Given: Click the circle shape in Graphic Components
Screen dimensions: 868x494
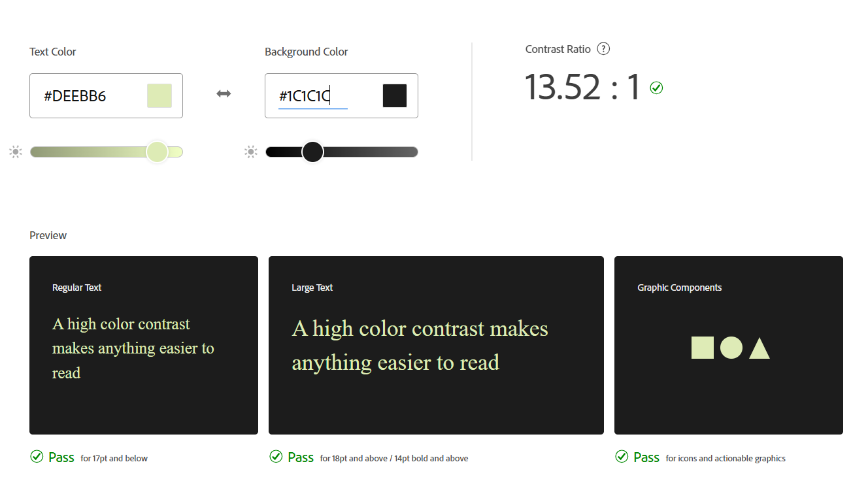Looking at the screenshot, I should click(731, 348).
